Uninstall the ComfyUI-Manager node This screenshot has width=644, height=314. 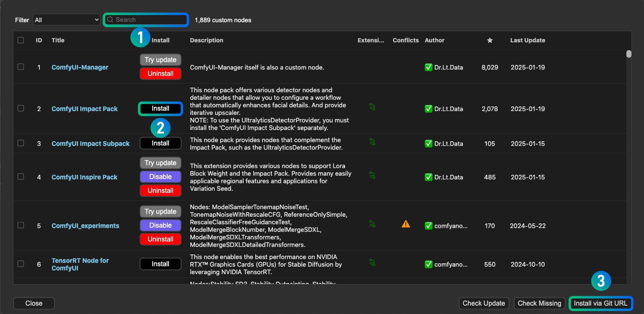(x=161, y=73)
